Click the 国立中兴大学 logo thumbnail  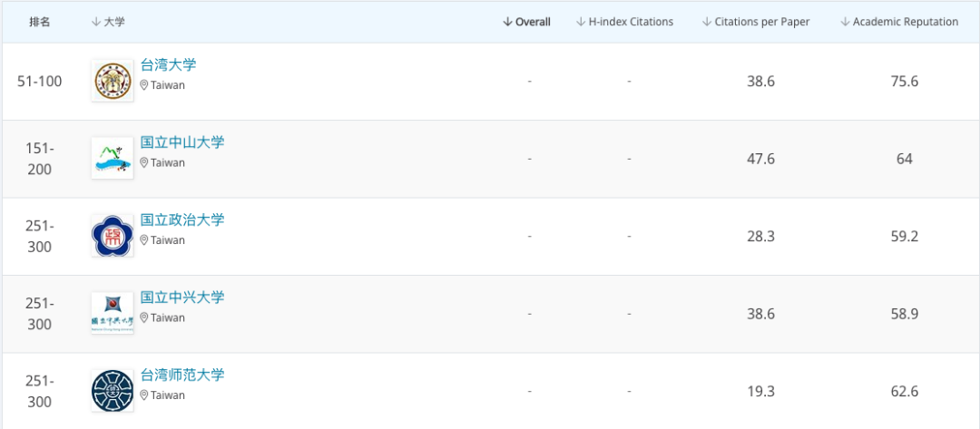(x=113, y=314)
